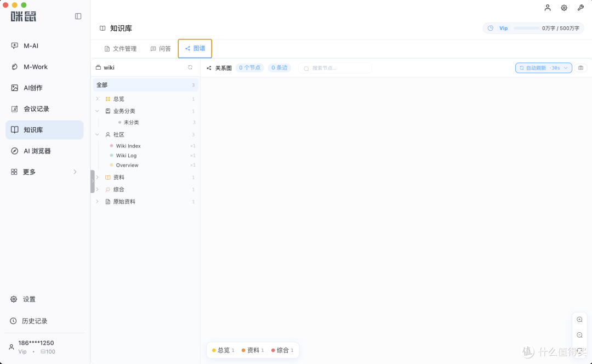Image resolution: width=592 pixels, height=364 pixels.
Task: Open the 自动刷新 30s dropdown
Action: 543,67
